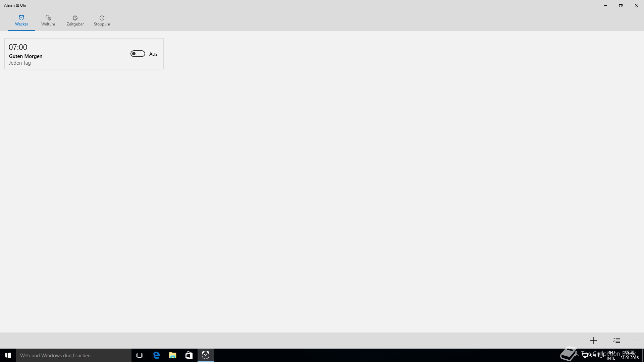Click the Web und Windows durchsuchen box
Screen dimensions: 644x362
pos(74,355)
